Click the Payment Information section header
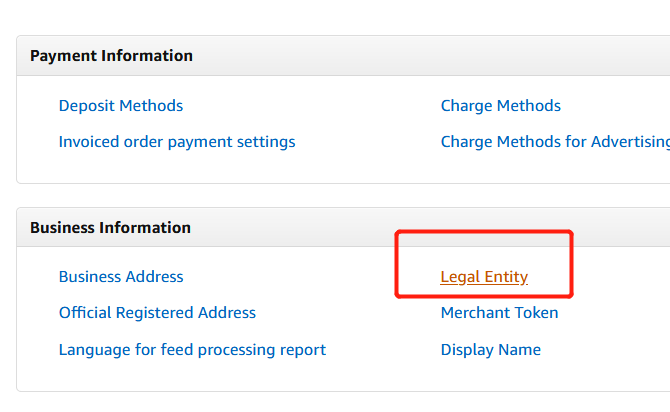 pyautogui.click(x=111, y=56)
